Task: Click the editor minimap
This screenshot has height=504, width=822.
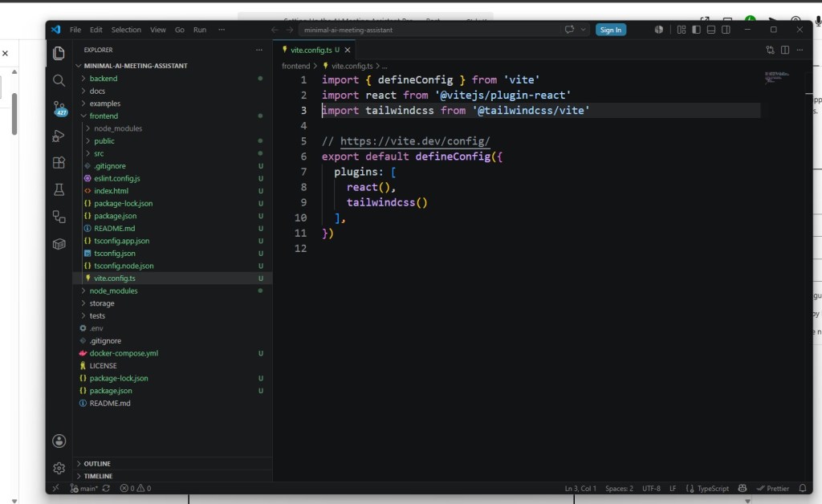Action: click(x=777, y=78)
